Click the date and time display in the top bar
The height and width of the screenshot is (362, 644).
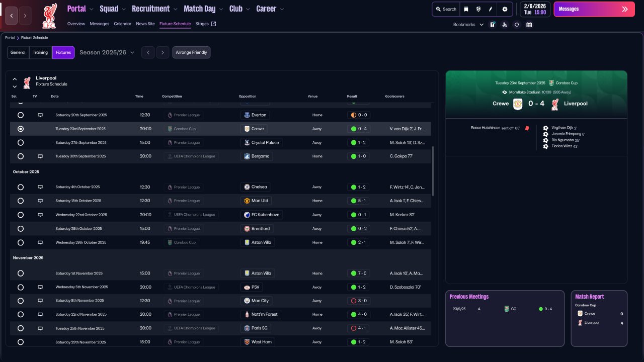point(535,9)
